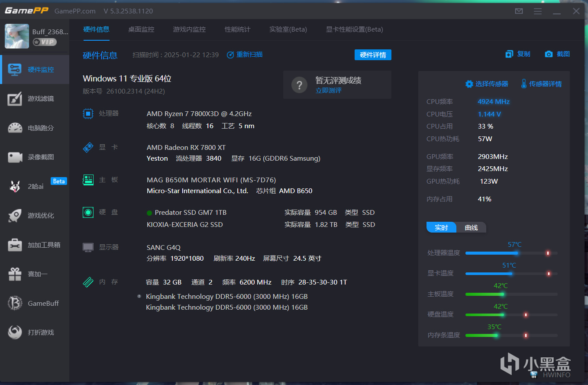Click the GamePP.com website link
588x385 pixels.
click(x=75, y=11)
